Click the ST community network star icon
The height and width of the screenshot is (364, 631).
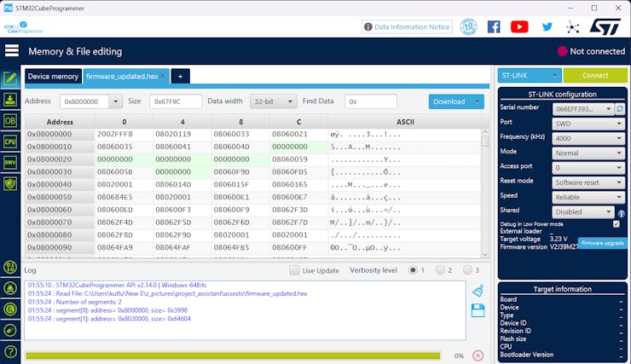(x=572, y=27)
